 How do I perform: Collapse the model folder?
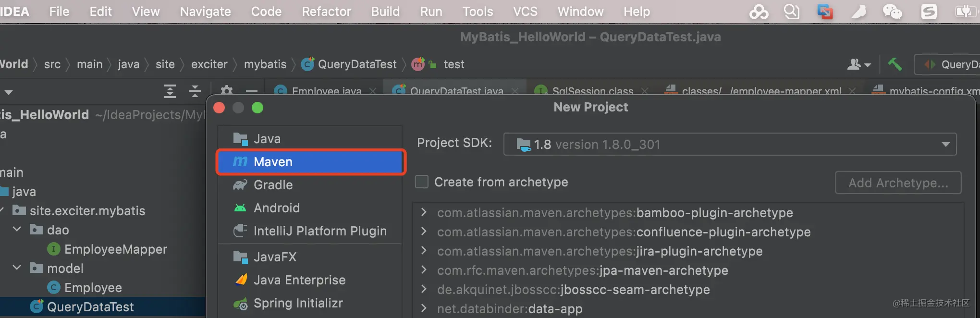(x=17, y=268)
